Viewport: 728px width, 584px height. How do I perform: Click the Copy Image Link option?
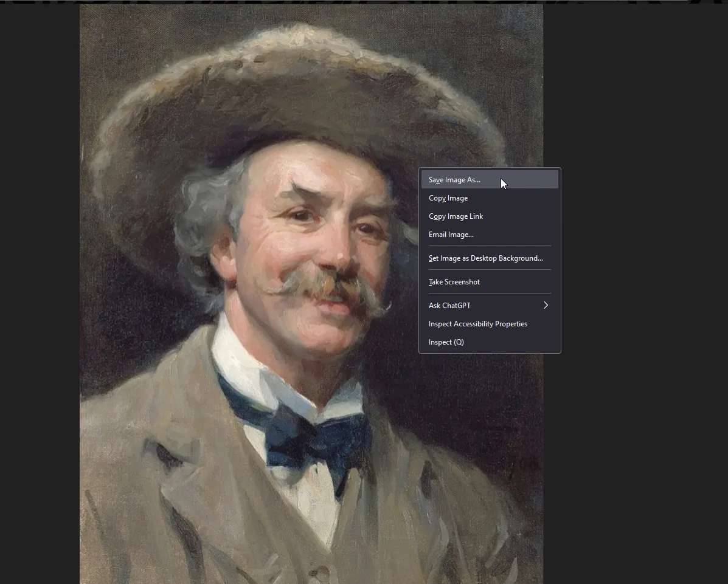456,216
